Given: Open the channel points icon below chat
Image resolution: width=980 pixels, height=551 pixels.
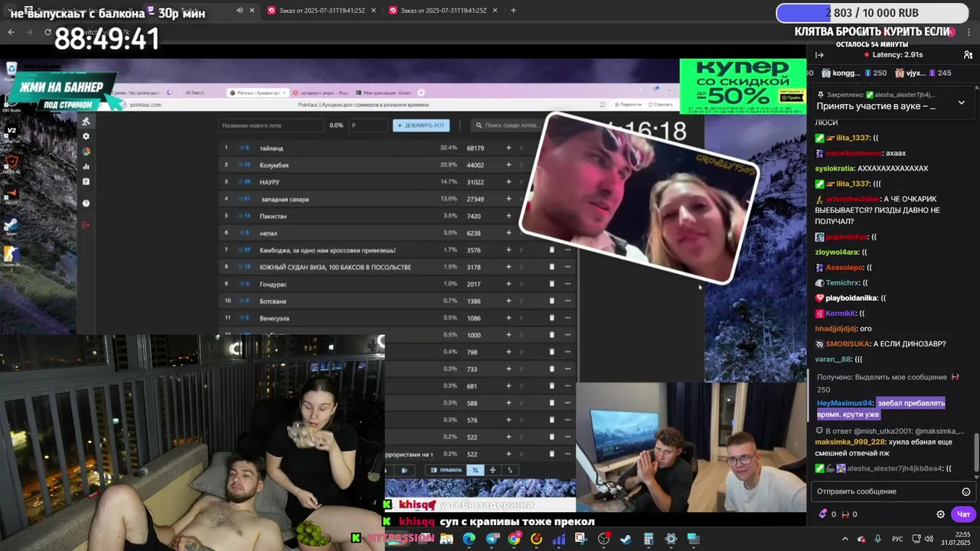Looking at the screenshot, I should point(845,514).
